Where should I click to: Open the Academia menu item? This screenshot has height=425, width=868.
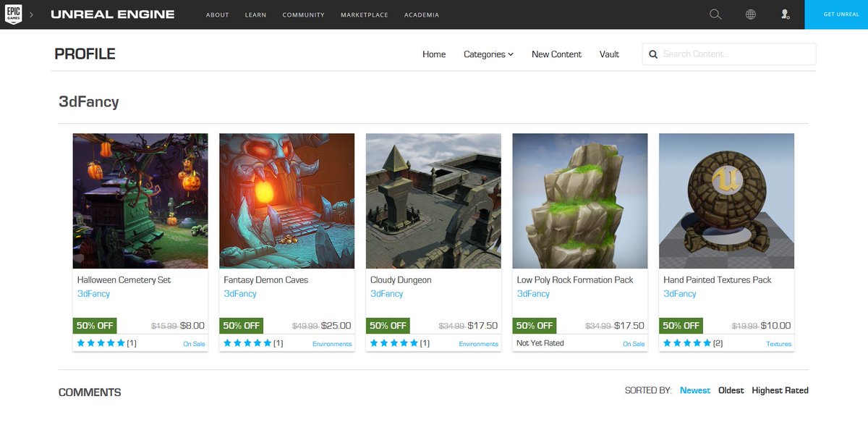pos(422,15)
